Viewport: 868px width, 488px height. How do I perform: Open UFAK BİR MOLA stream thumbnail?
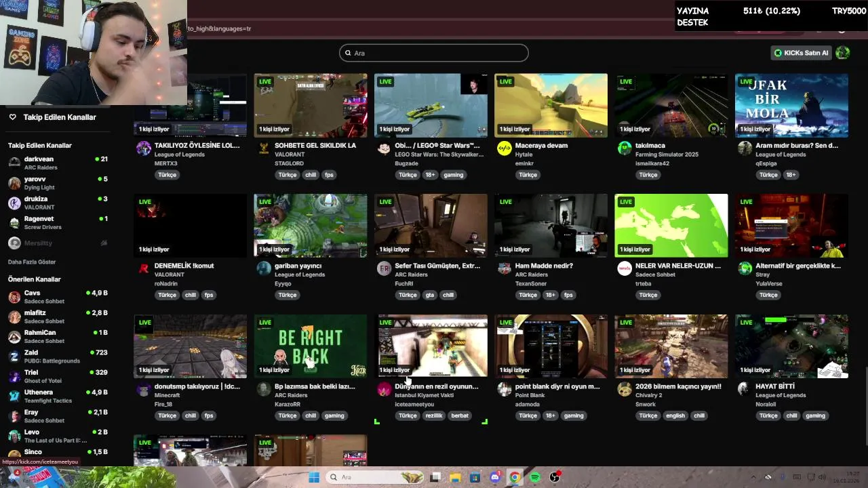pyautogui.click(x=791, y=105)
